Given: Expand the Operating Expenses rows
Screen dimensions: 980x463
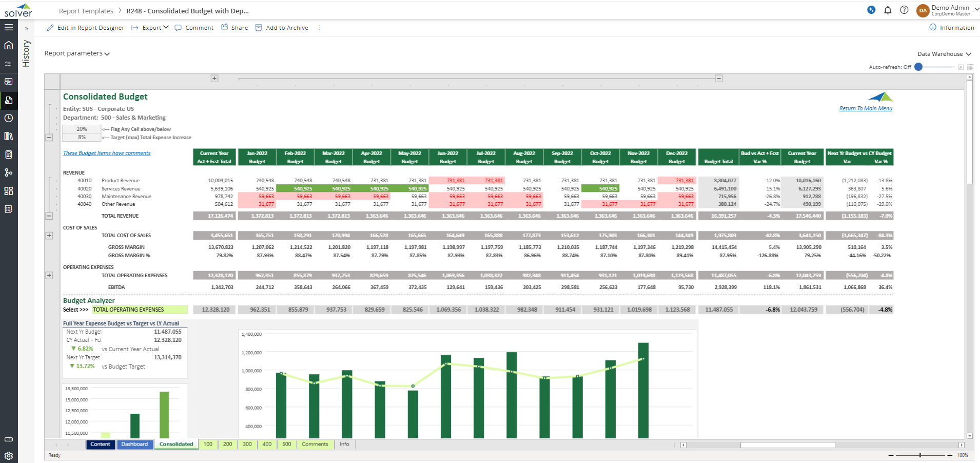Looking at the screenshot, I should [x=49, y=276].
